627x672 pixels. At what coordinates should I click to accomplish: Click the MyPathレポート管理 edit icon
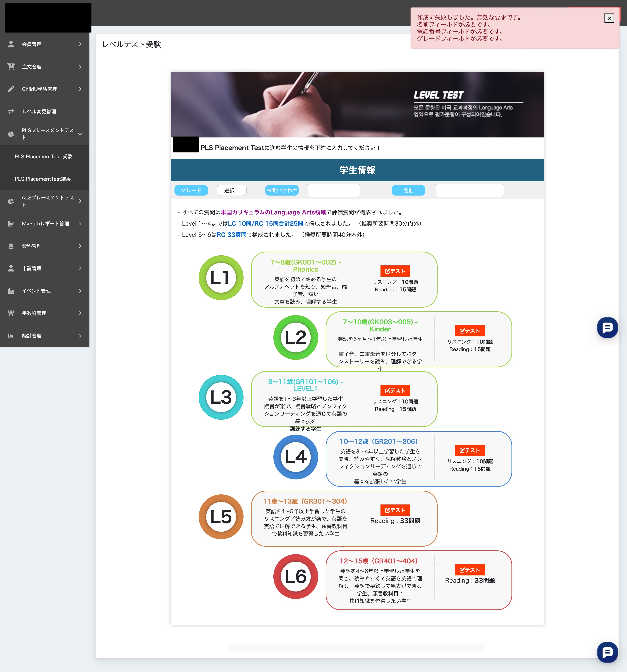11,223
